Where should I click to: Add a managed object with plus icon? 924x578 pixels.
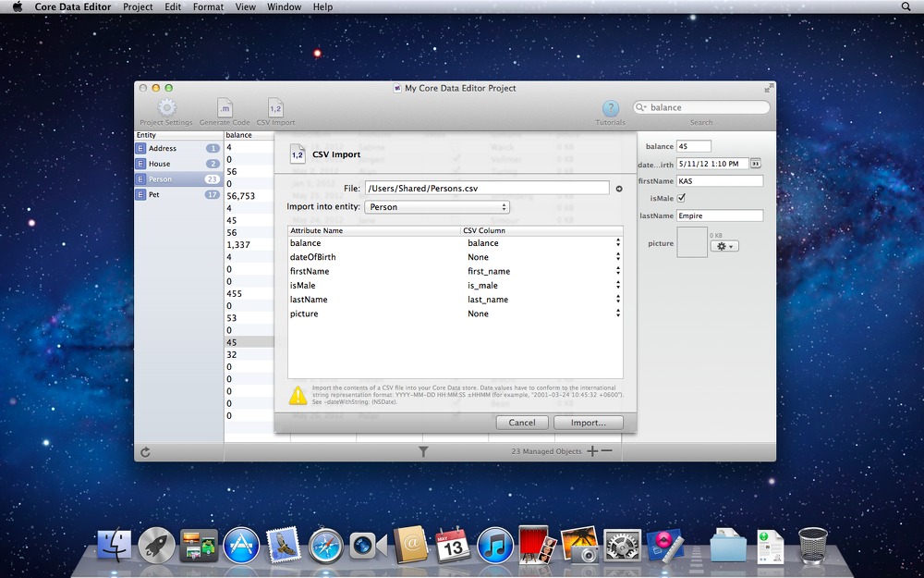pyautogui.click(x=592, y=451)
